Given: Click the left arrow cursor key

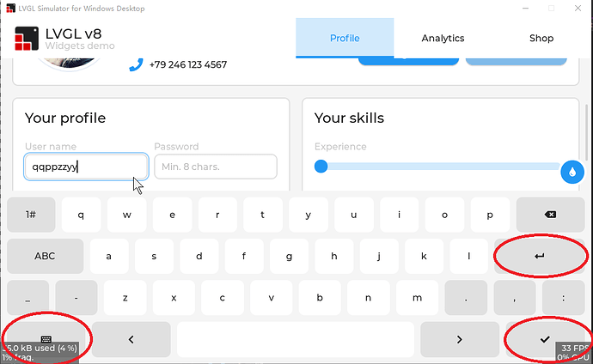Looking at the screenshot, I should pyautogui.click(x=131, y=339).
